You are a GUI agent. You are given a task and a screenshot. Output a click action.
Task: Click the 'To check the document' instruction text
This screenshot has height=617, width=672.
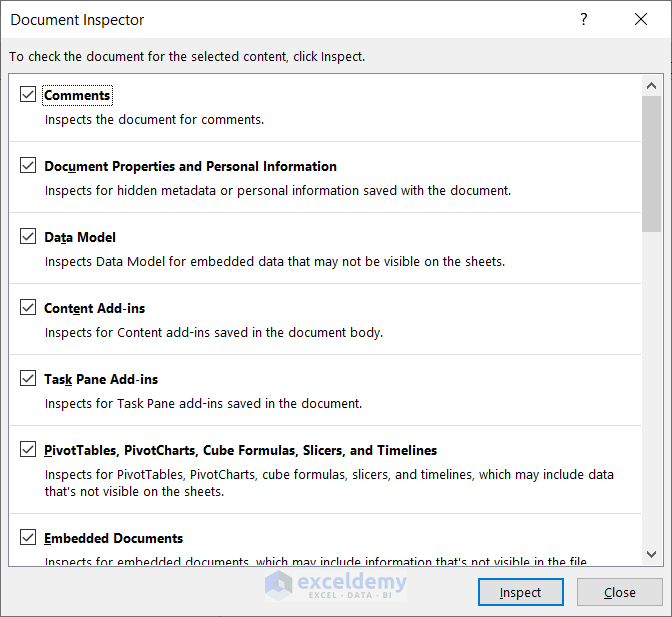[x=187, y=57]
